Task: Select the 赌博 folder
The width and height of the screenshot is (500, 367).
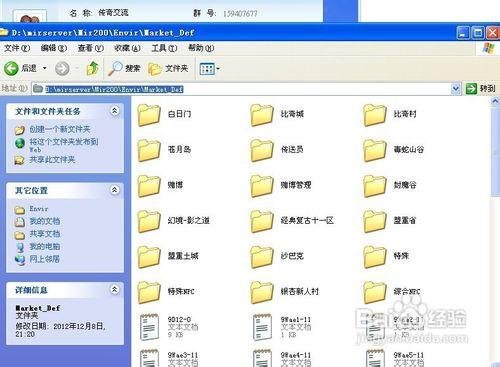Action: (x=160, y=185)
